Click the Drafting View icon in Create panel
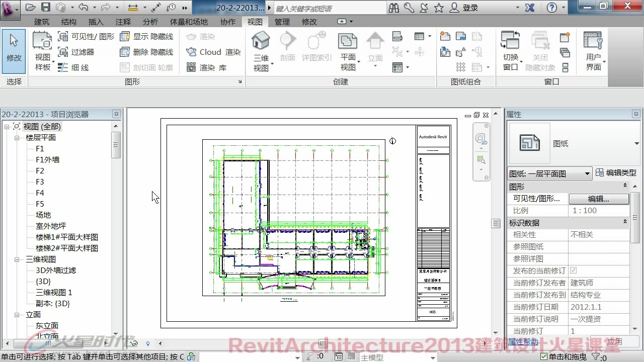Screen dimensions: 644x362 [397, 36]
